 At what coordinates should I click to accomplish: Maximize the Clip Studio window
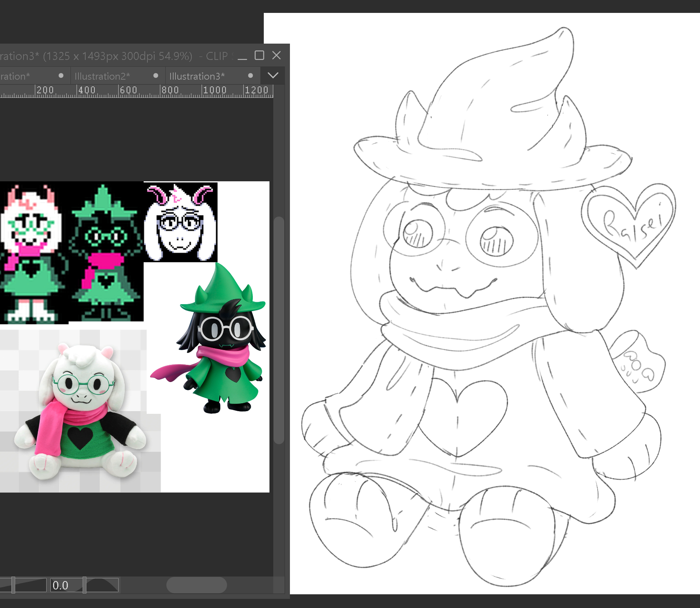(259, 56)
